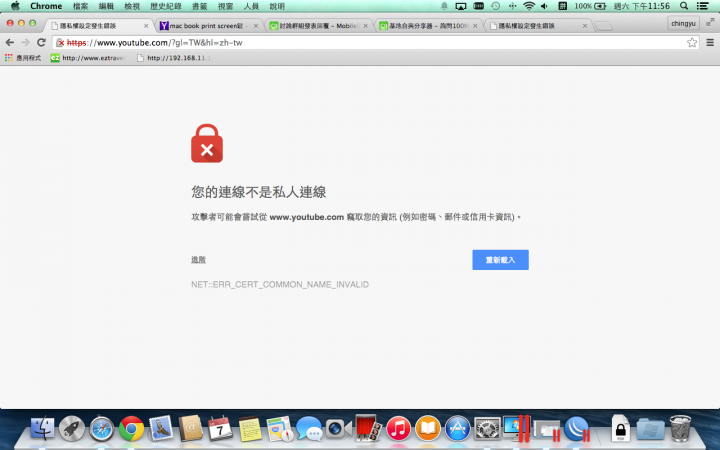The image size is (720, 450).
Task: Click the address bar URL field
Action: [374, 43]
